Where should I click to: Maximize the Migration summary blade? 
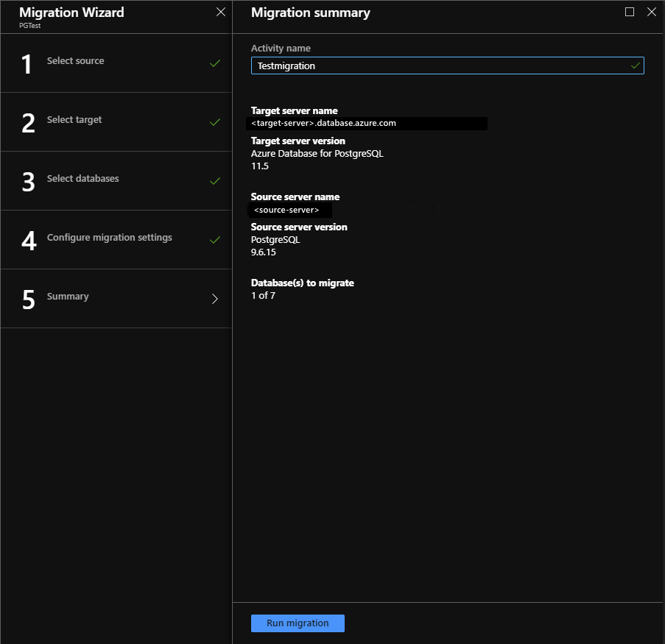[630, 12]
